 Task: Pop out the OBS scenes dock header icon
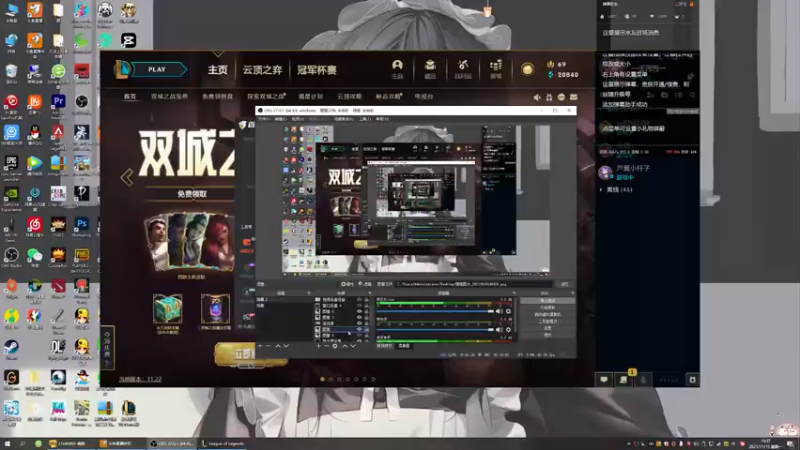click(309, 293)
